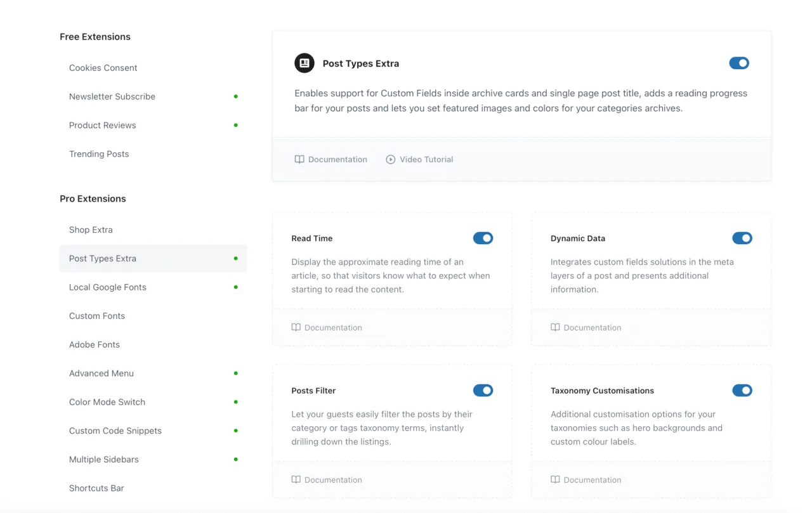Click the Free Extensions heading
Image resolution: width=812 pixels, height=513 pixels.
[x=95, y=37]
